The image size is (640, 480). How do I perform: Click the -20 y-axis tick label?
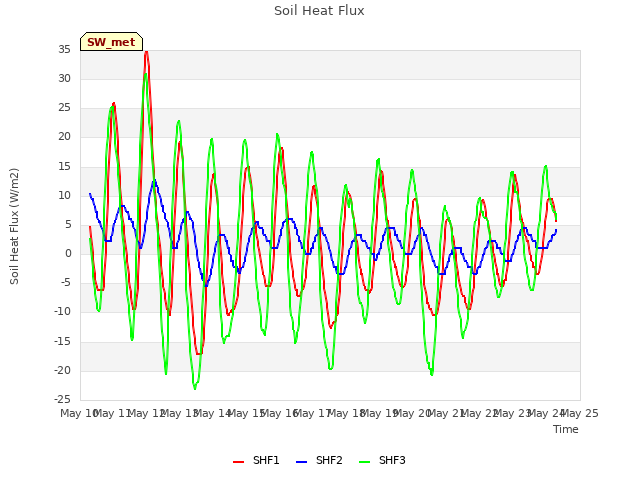(63, 371)
